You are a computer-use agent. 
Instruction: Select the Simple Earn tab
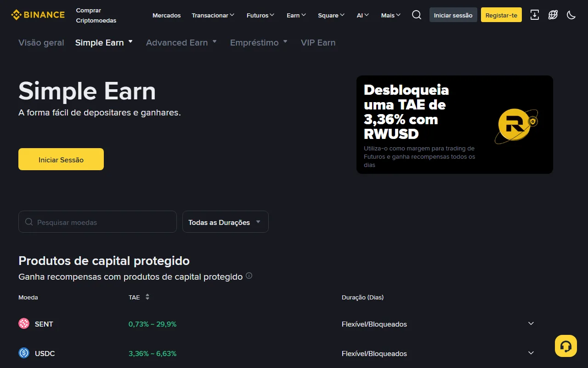coord(104,42)
